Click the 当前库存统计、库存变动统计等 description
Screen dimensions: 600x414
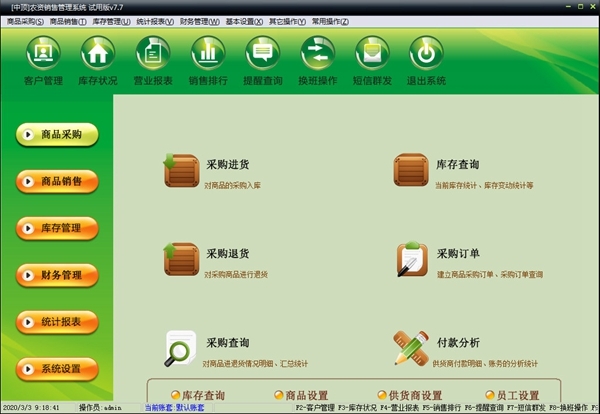point(484,186)
